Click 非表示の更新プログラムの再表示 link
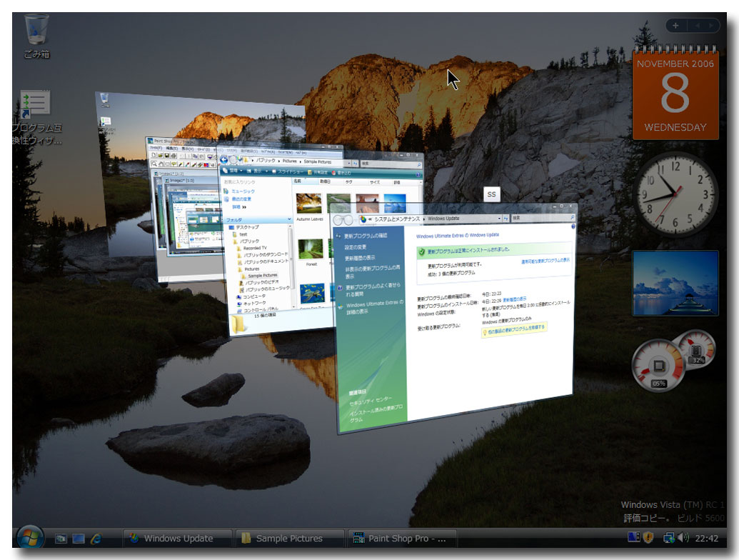 [x=372, y=271]
